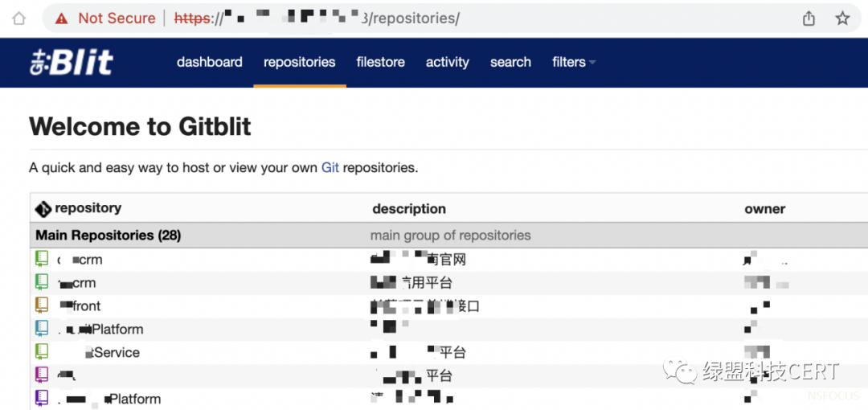Click green repo icon beside Service repository
The height and width of the screenshot is (410, 868).
click(42, 352)
